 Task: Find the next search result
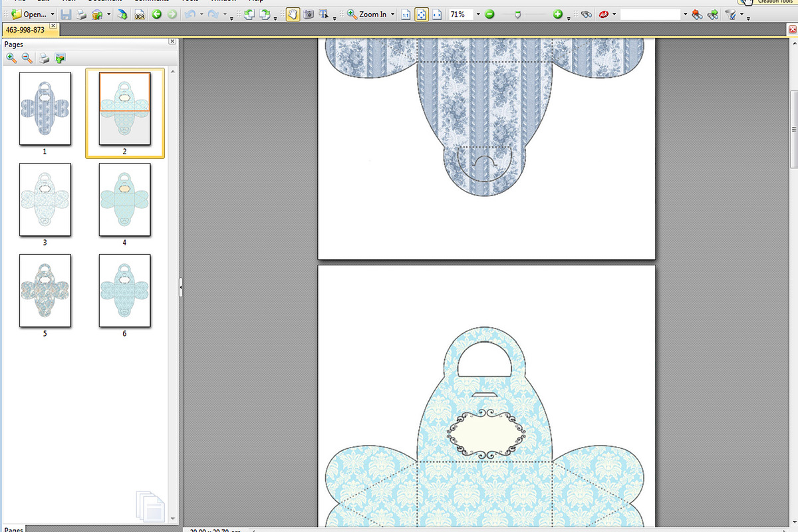coord(713,14)
